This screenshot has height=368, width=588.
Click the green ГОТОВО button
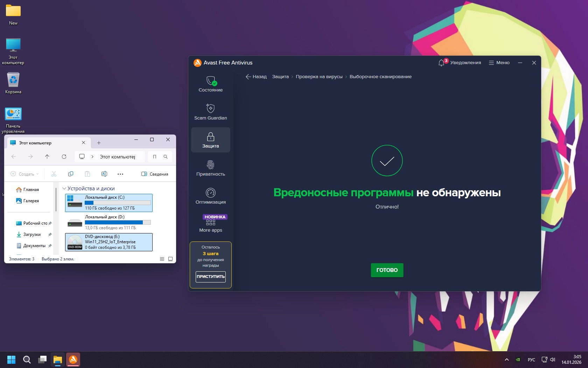coord(387,270)
